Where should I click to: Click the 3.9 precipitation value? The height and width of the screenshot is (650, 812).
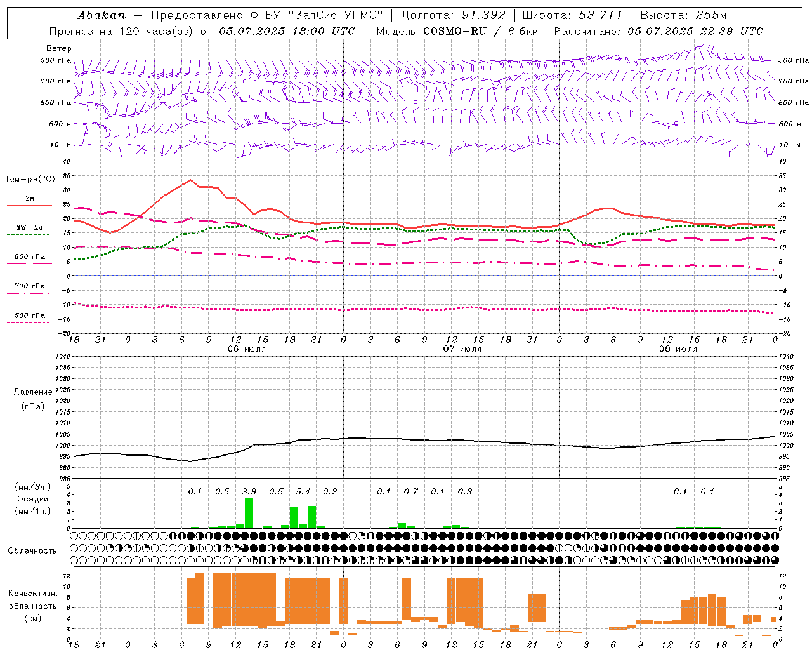(x=249, y=491)
